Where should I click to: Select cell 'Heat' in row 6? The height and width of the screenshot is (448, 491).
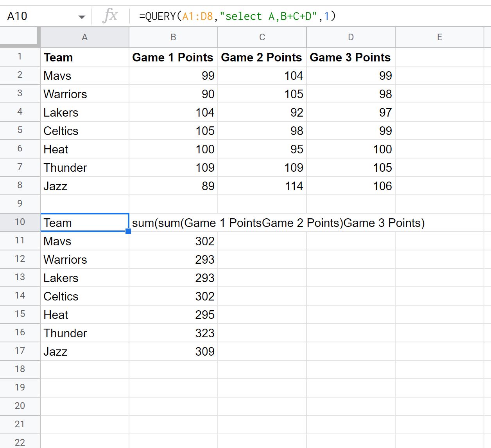[x=84, y=149]
